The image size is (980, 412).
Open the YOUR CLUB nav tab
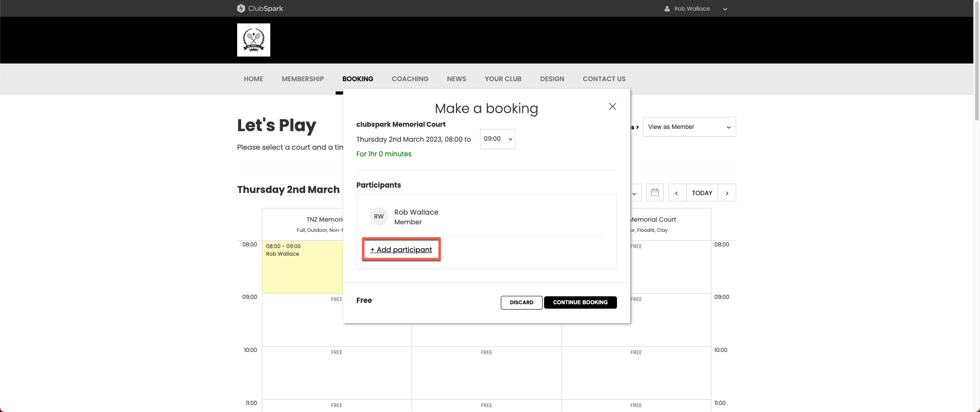[x=503, y=79]
